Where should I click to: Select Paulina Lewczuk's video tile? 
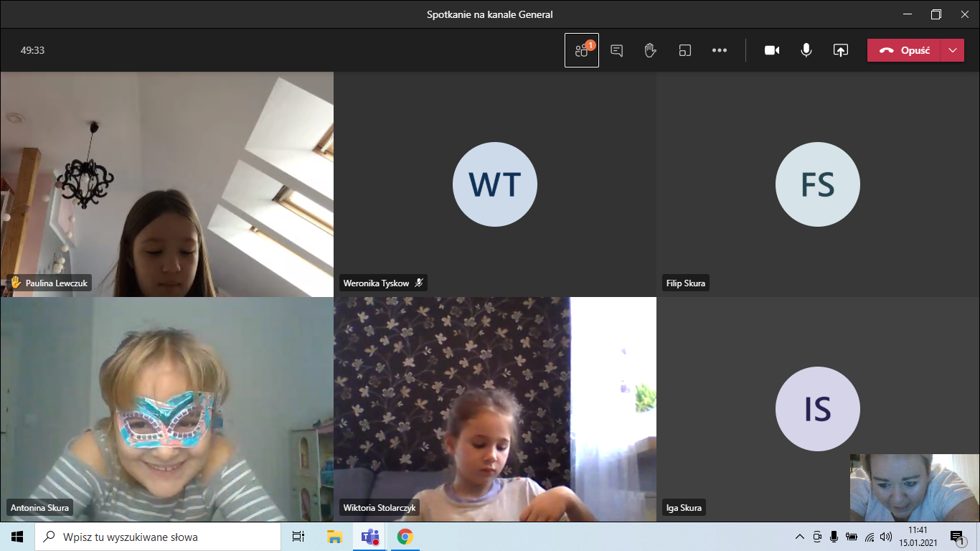click(x=166, y=184)
